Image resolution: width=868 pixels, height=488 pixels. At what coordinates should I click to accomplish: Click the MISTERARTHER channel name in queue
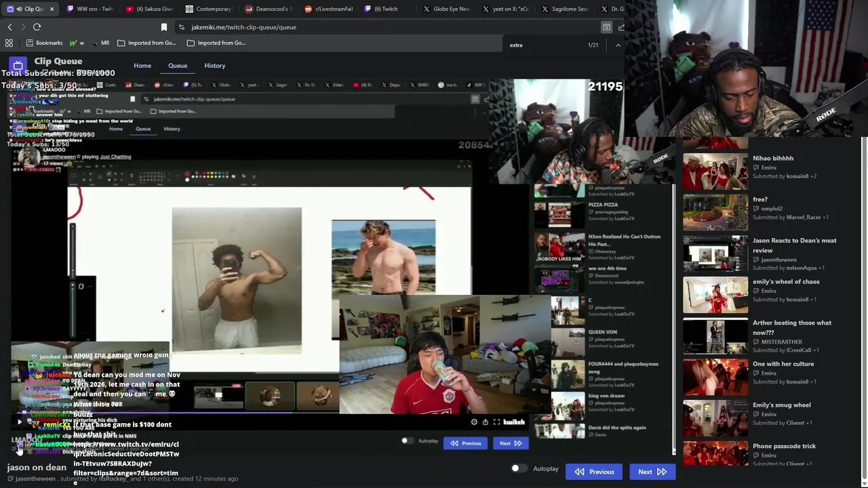782,342
